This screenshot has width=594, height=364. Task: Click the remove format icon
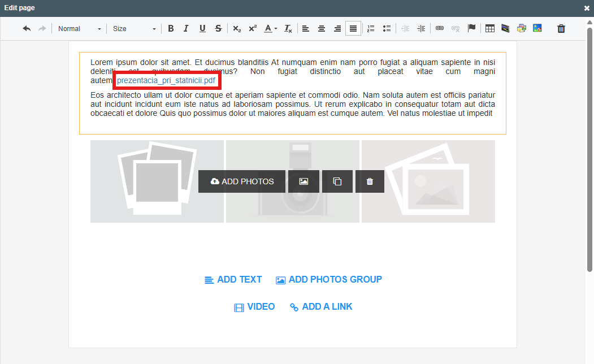coord(288,29)
